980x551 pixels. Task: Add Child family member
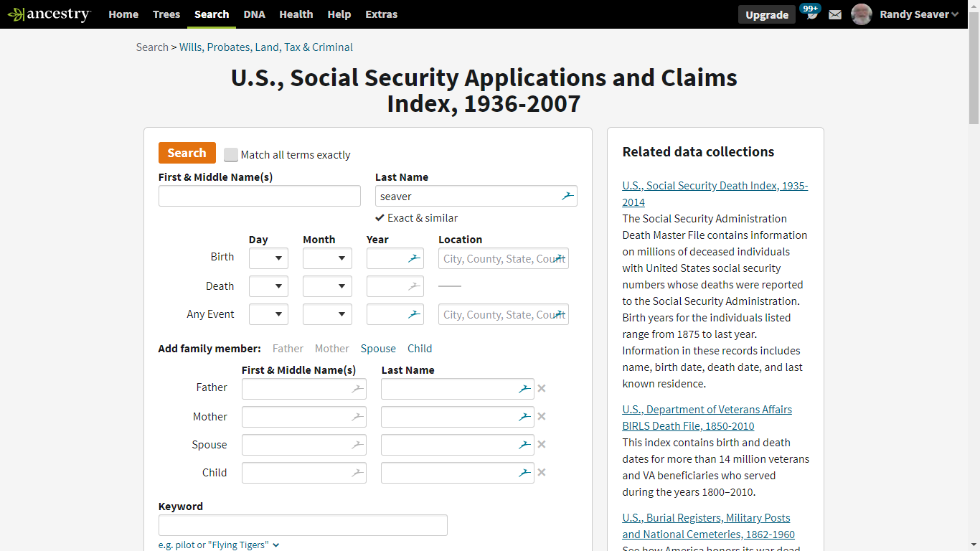click(x=420, y=349)
